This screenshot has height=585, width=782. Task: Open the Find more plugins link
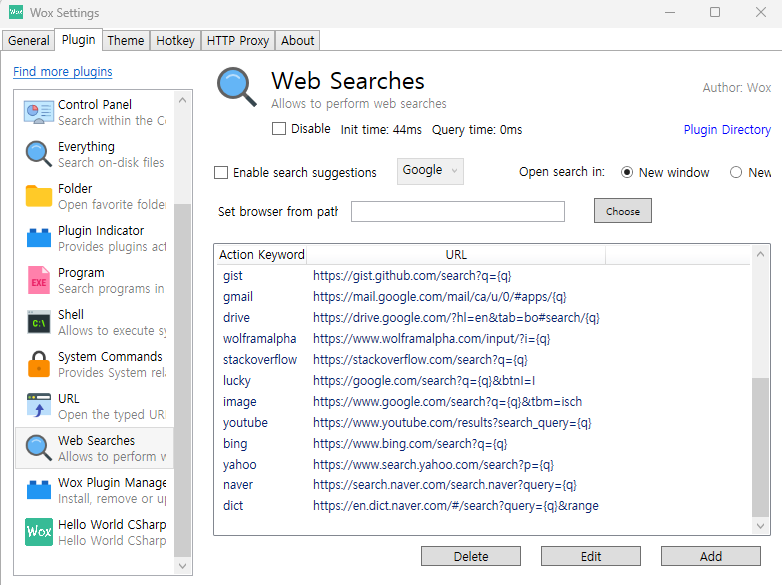(63, 72)
